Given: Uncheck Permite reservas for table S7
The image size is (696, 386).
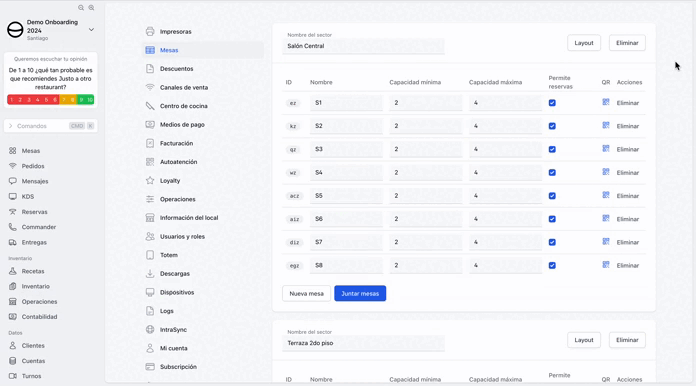Looking at the screenshot, I should pos(552,242).
